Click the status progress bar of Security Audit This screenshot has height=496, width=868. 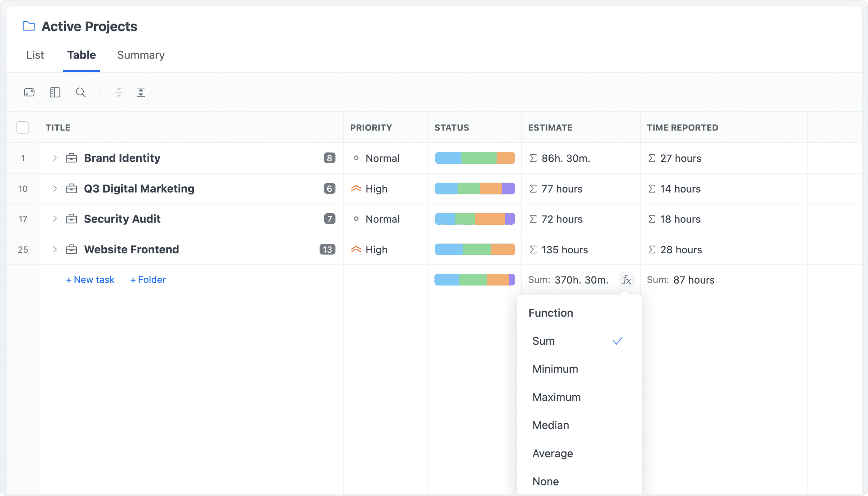click(475, 219)
